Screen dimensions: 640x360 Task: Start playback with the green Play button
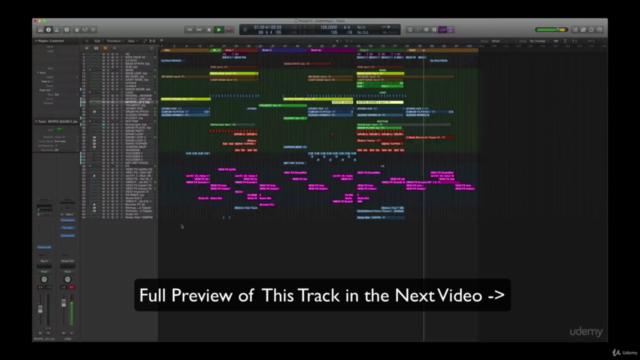tap(219, 30)
